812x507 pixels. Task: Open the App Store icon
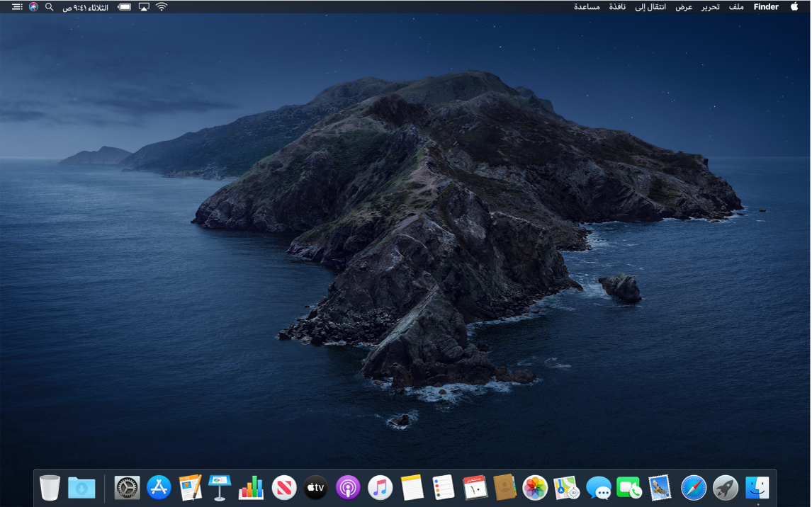click(159, 487)
